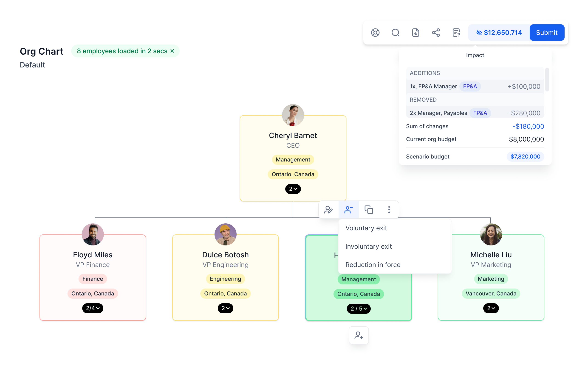Click Submit button to confirm changes

point(546,33)
